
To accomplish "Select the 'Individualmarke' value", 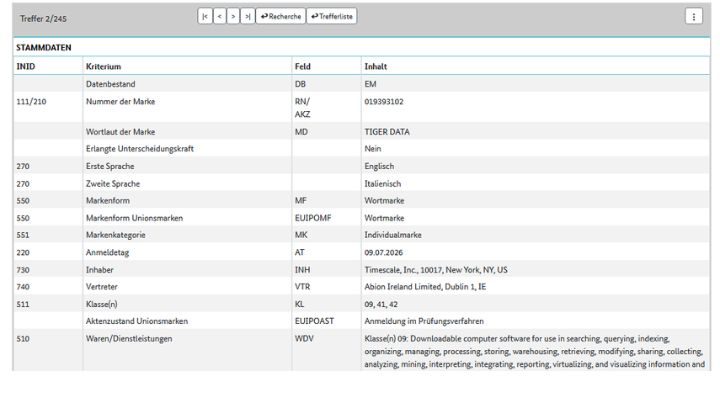I will coord(393,235).
